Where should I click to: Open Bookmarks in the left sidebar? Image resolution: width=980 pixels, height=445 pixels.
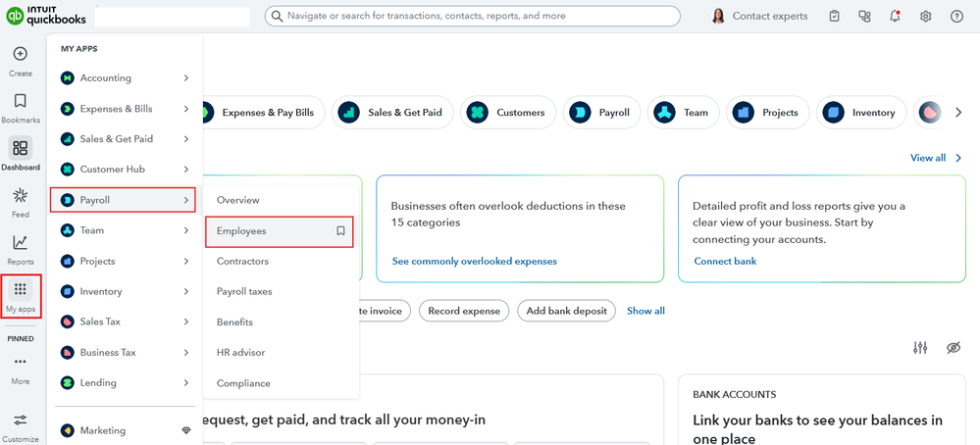pos(20,101)
